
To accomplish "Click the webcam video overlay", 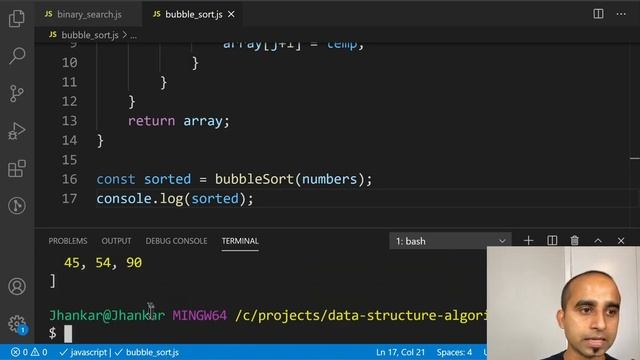I will [563, 303].
